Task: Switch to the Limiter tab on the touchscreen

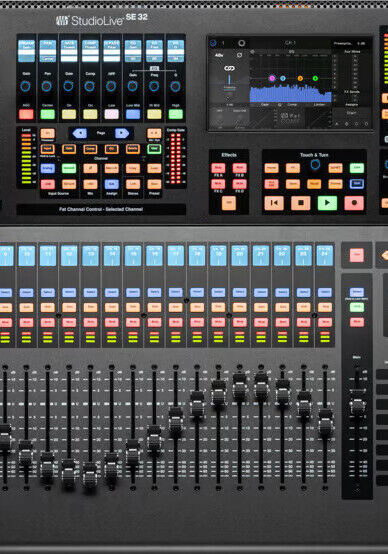Action: pos(318,105)
